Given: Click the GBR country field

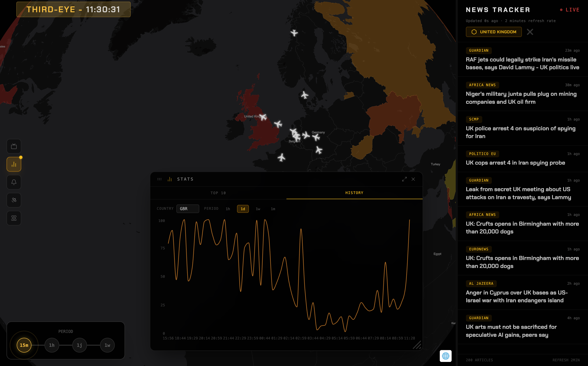Looking at the screenshot, I should (188, 209).
